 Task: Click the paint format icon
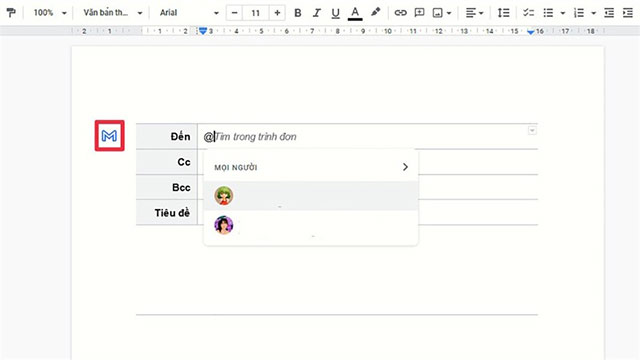click(11, 13)
